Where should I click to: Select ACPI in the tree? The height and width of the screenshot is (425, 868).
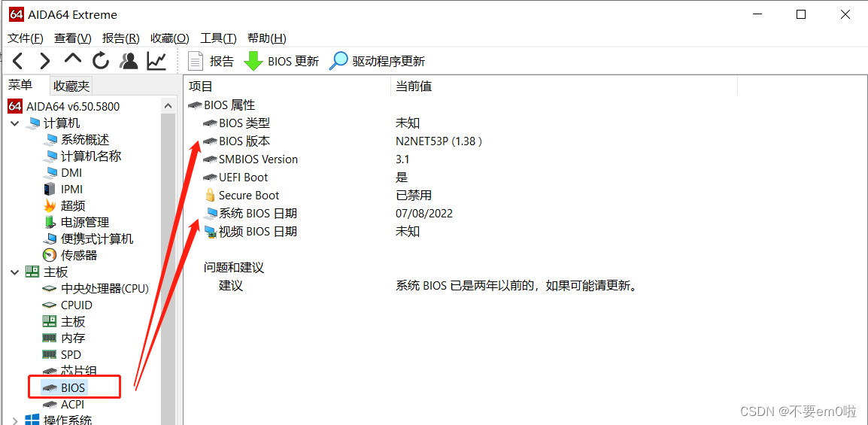[x=63, y=405]
